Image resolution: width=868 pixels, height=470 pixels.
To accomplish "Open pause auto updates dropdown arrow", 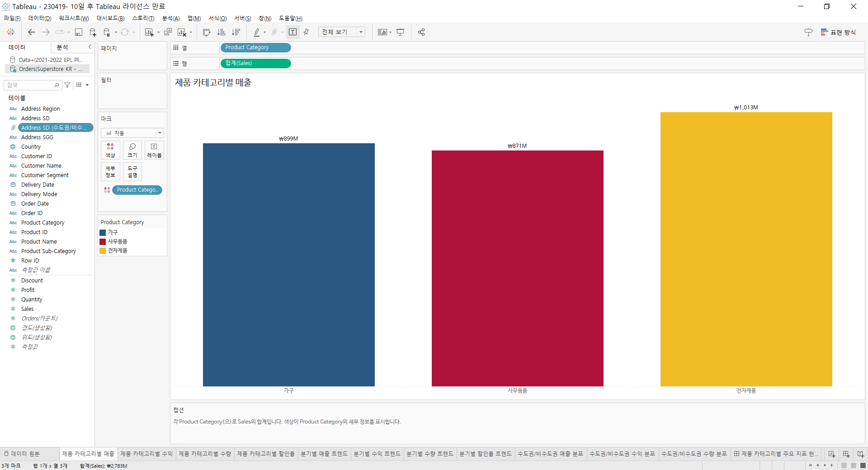I will [116, 32].
